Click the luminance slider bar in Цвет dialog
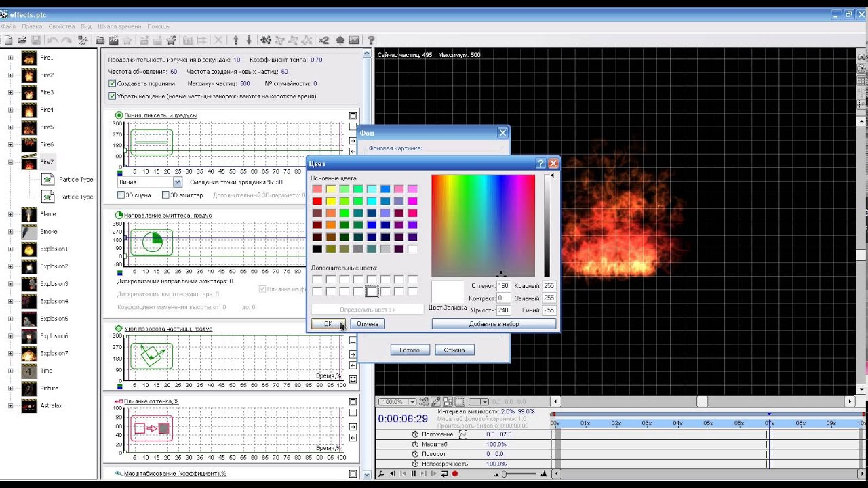 point(547,226)
